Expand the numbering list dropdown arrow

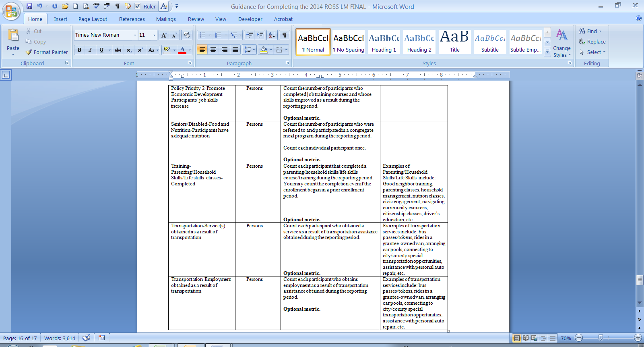coord(226,35)
